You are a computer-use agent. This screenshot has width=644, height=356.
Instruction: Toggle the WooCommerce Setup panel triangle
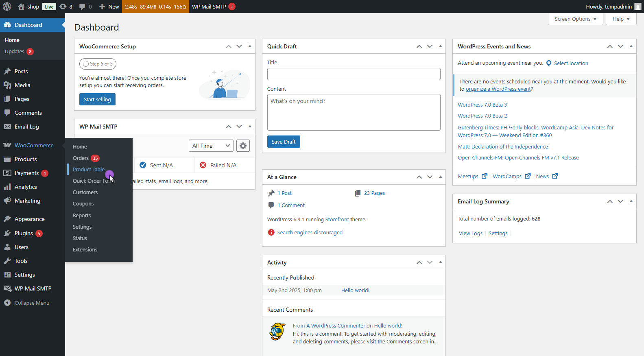250,46
